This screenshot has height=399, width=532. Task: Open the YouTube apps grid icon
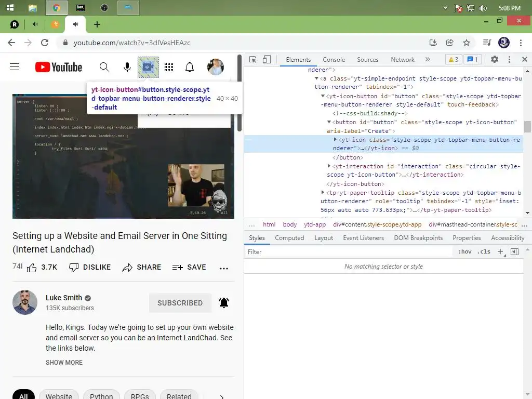coord(169,67)
